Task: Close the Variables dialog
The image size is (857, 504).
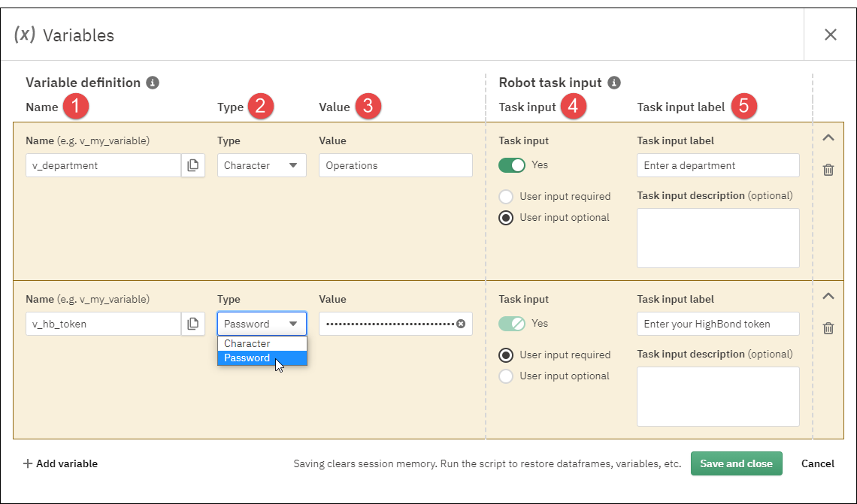Action: point(830,35)
